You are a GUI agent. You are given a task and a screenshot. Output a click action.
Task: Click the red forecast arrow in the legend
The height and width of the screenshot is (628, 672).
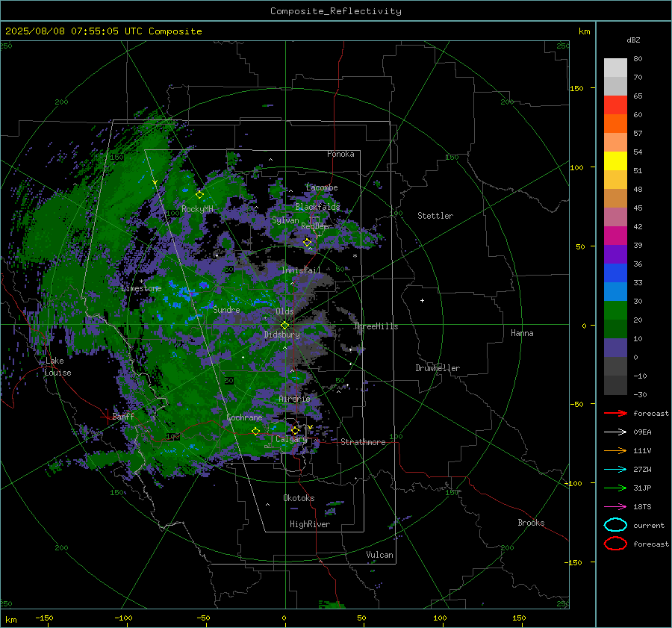[x=615, y=413]
